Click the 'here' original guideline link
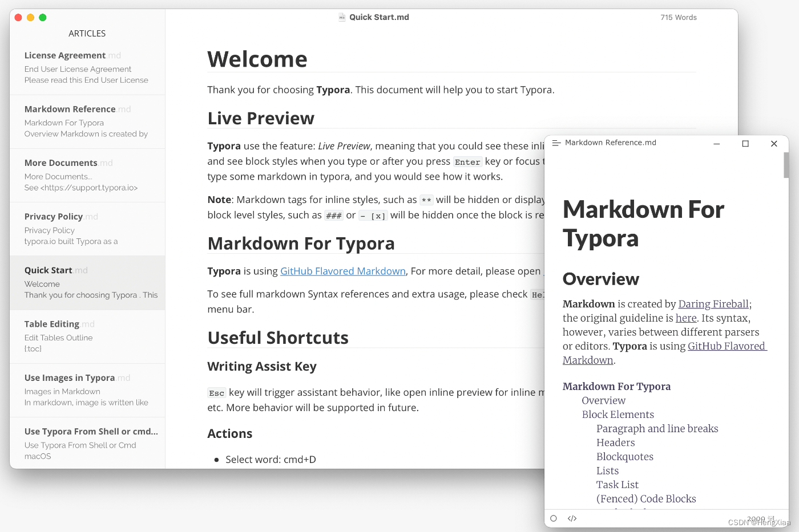799x532 pixels. (x=686, y=318)
